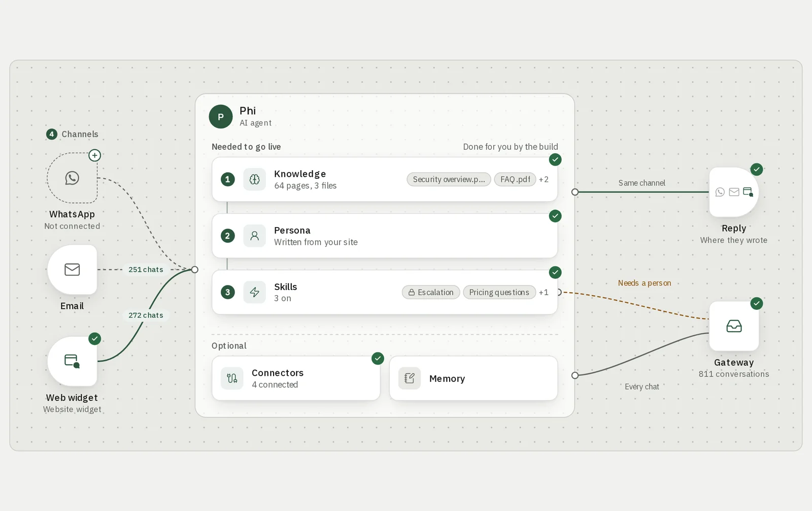This screenshot has width=812, height=511.
Task: Select the Pricing questions skill chip
Action: 499,292
